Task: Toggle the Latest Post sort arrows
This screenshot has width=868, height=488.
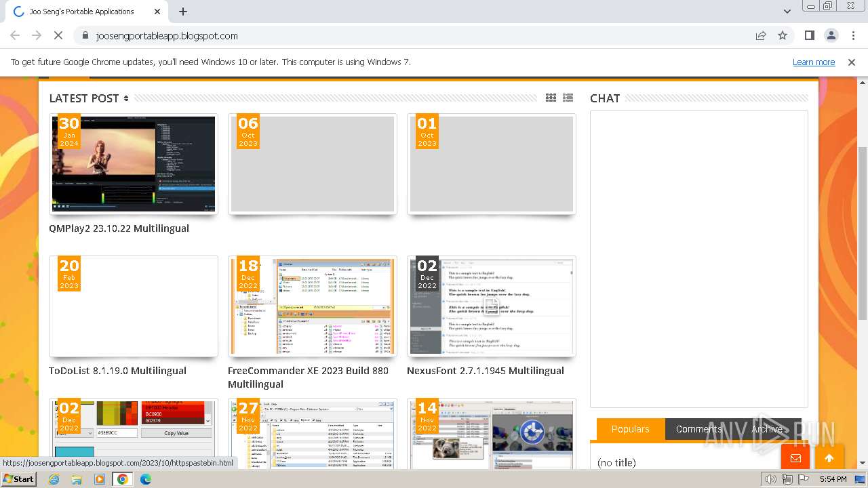Action: tap(126, 98)
